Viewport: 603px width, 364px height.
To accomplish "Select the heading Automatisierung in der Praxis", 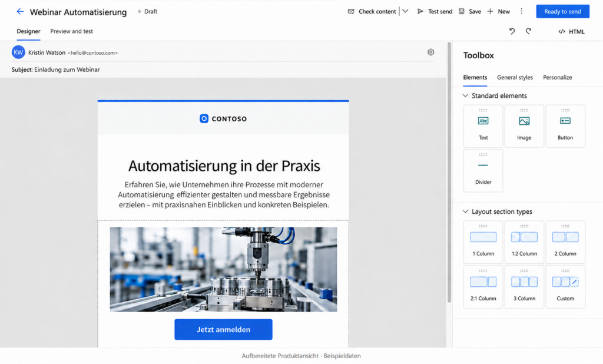I will (x=224, y=166).
